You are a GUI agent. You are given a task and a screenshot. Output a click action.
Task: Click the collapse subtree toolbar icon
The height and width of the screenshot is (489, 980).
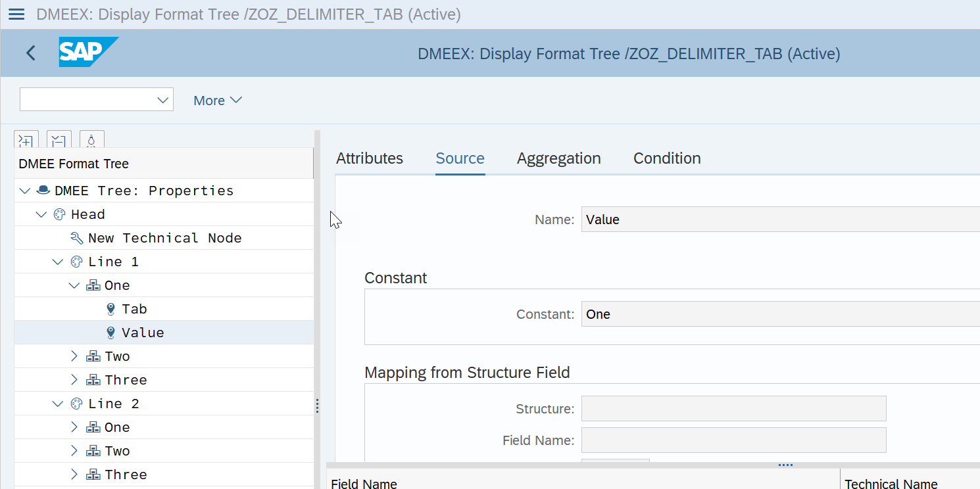click(x=59, y=141)
